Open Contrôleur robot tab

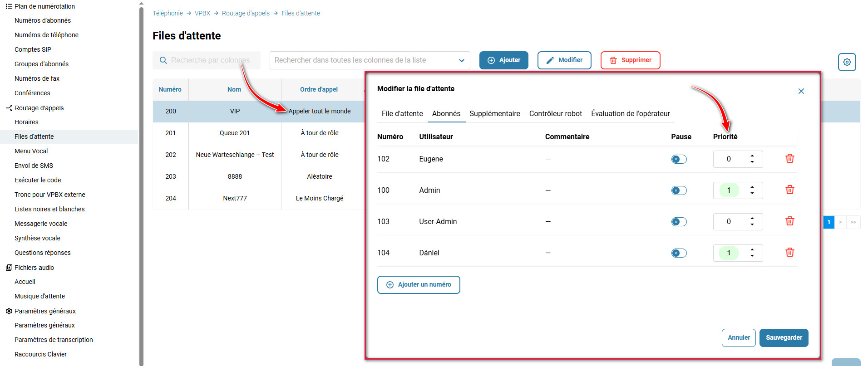(x=556, y=113)
